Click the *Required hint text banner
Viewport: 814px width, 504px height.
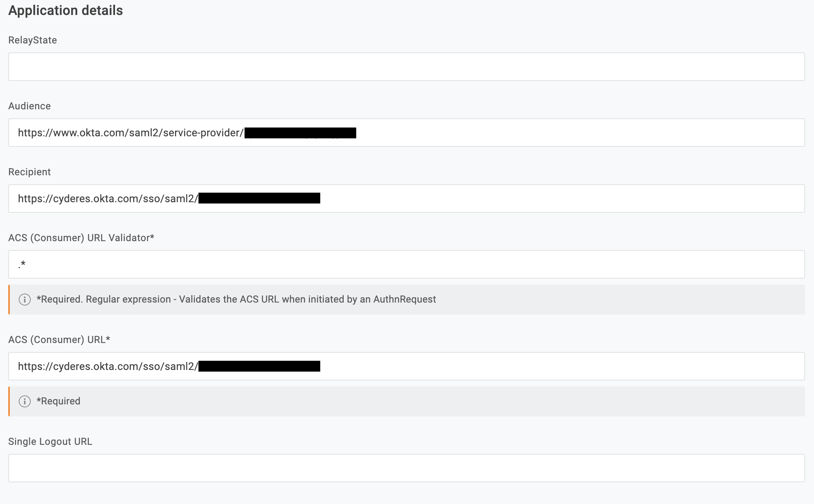tap(58, 401)
